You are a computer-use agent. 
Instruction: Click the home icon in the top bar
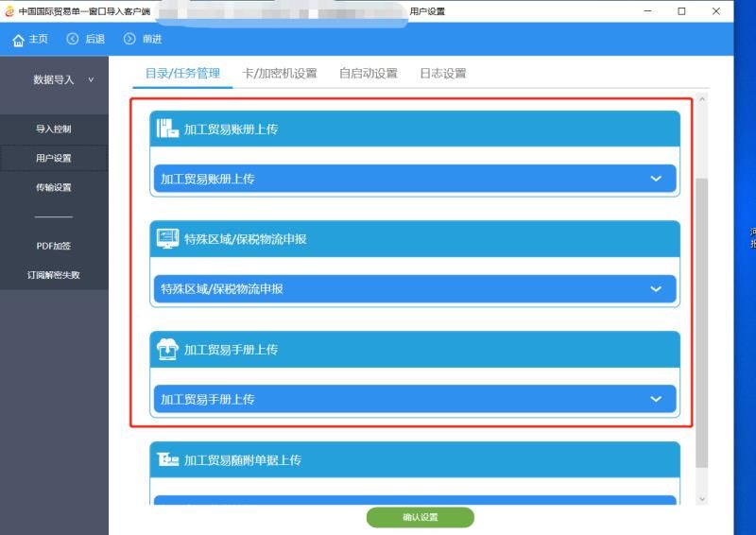click(18, 40)
